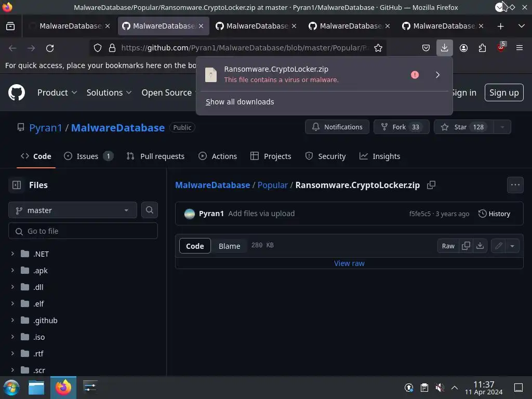
Task: Switch to the Actions tab
Action: (218, 156)
